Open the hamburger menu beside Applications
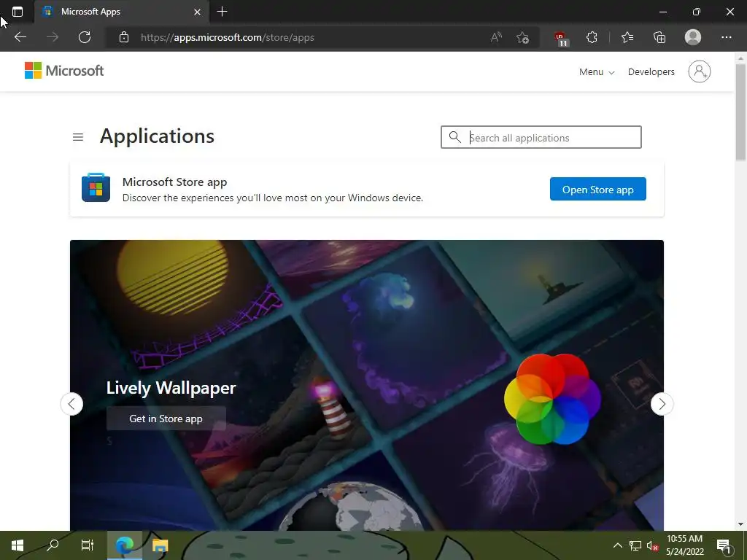Screen dimensions: 747x560 tap(78, 137)
